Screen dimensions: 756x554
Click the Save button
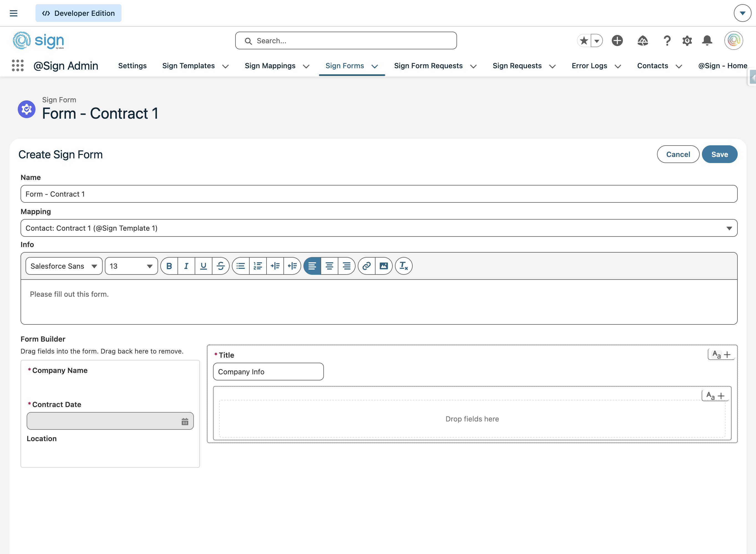[719, 154]
